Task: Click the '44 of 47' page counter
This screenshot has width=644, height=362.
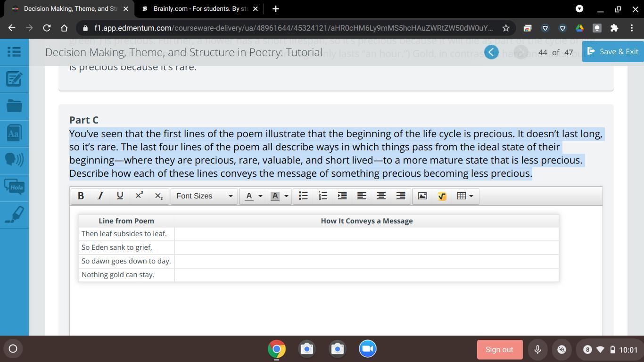Action: tap(555, 52)
